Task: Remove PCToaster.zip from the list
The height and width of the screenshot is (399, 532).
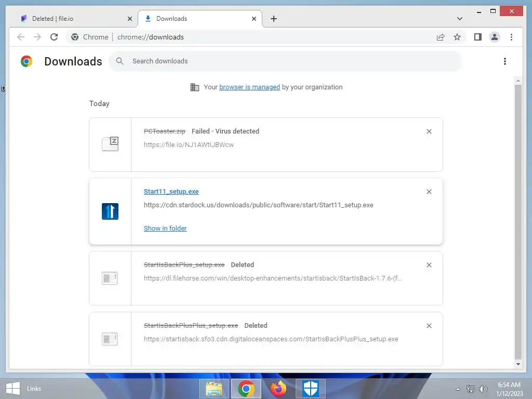Action: pyautogui.click(x=429, y=131)
